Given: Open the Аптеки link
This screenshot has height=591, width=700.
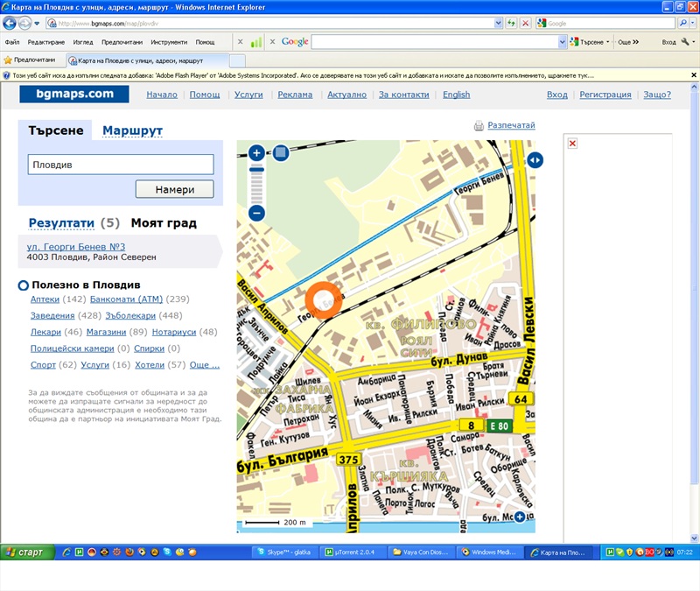Looking at the screenshot, I should [45, 299].
